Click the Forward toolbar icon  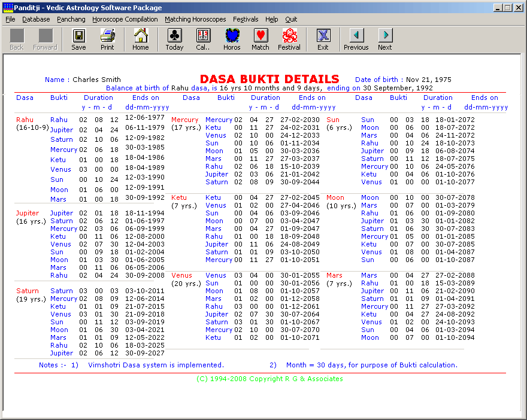pyautogui.click(x=46, y=36)
